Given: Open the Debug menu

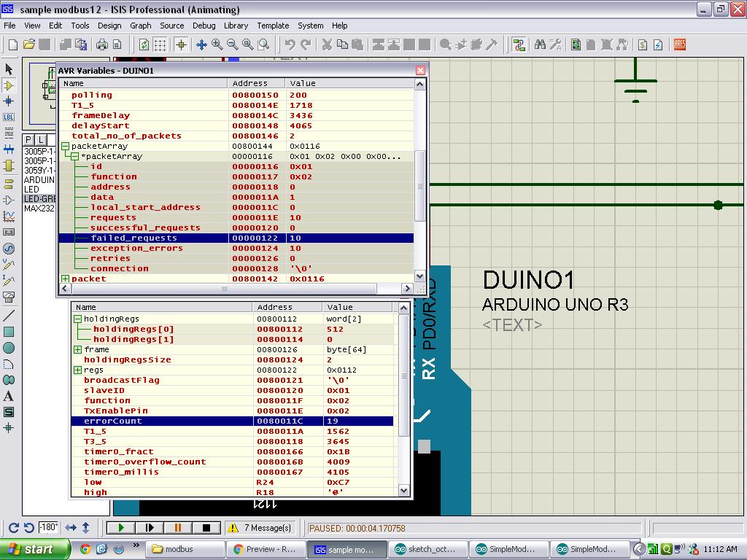Looking at the screenshot, I should click(204, 26).
